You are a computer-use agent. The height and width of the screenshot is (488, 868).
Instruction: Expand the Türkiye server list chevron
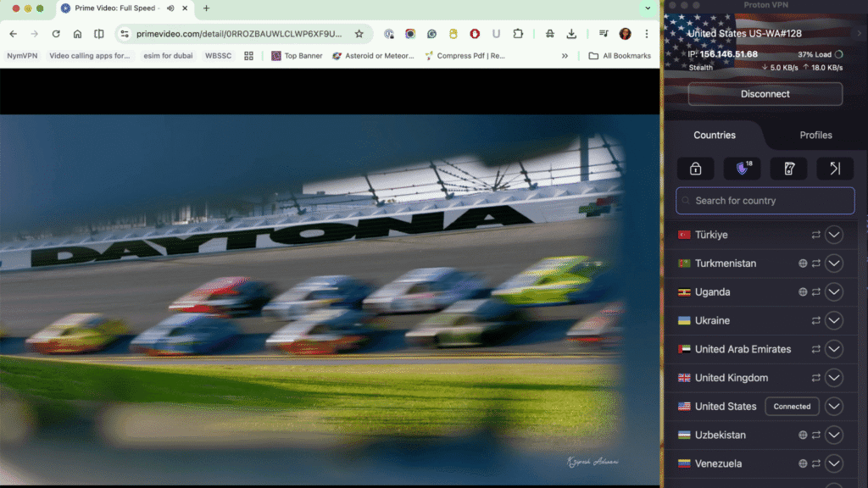(834, 235)
